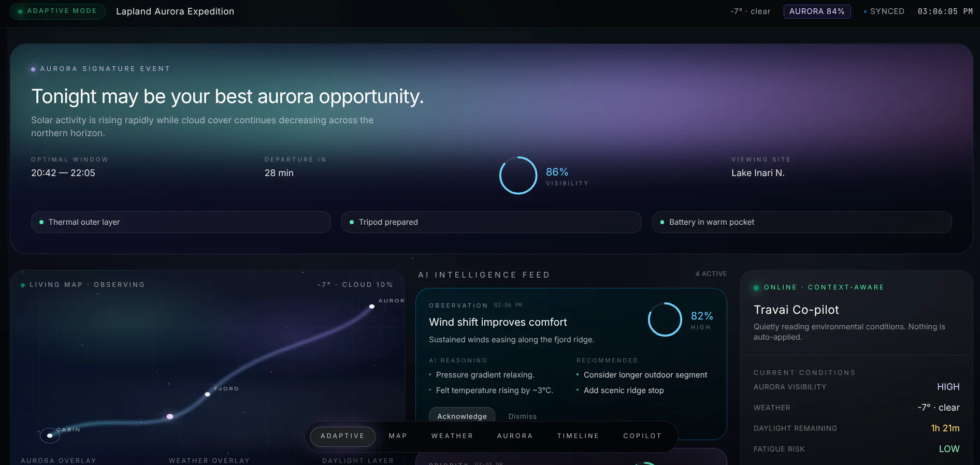Open the Timeline tab in the bottom navigation

coord(578,436)
